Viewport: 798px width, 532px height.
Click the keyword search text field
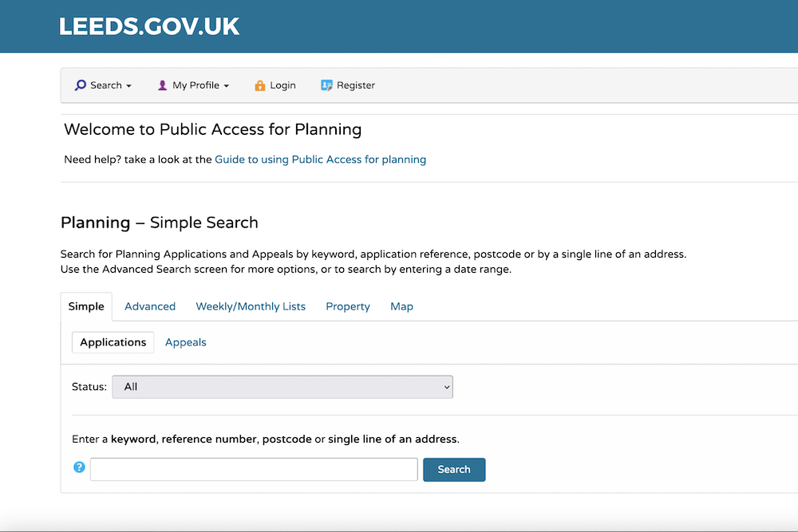(254, 470)
